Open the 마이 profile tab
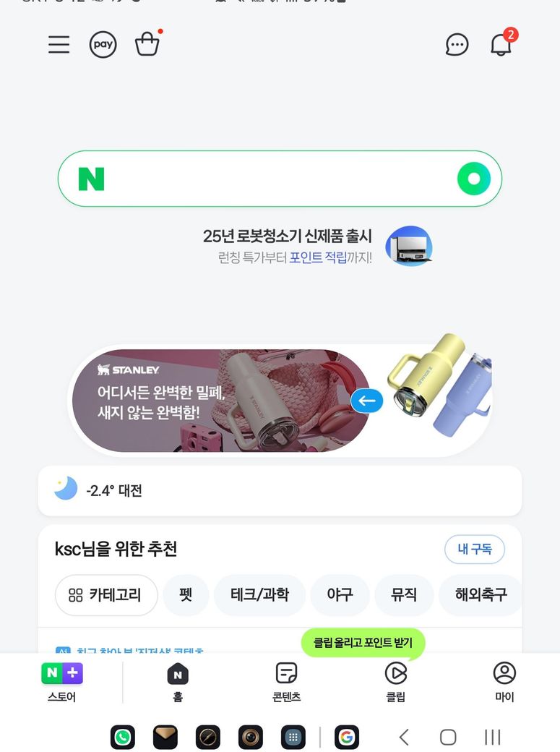The width and height of the screenshot is (560, 752). (x=504, y=683)
